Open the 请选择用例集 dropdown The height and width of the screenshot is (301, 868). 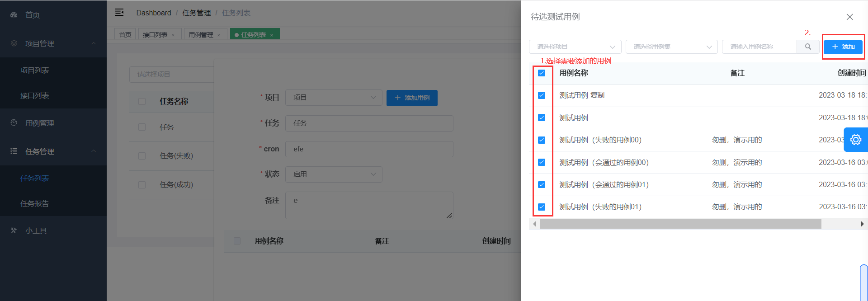click(672, 47)
